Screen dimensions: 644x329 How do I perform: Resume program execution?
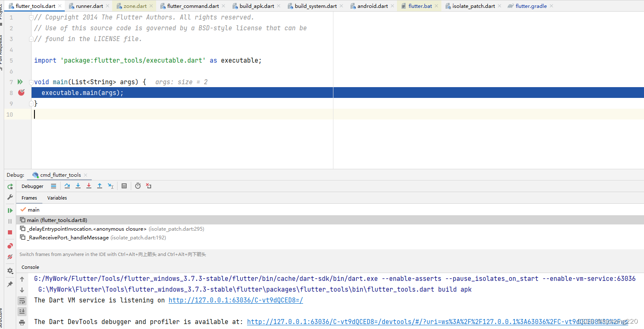click(x=10, y=210)
